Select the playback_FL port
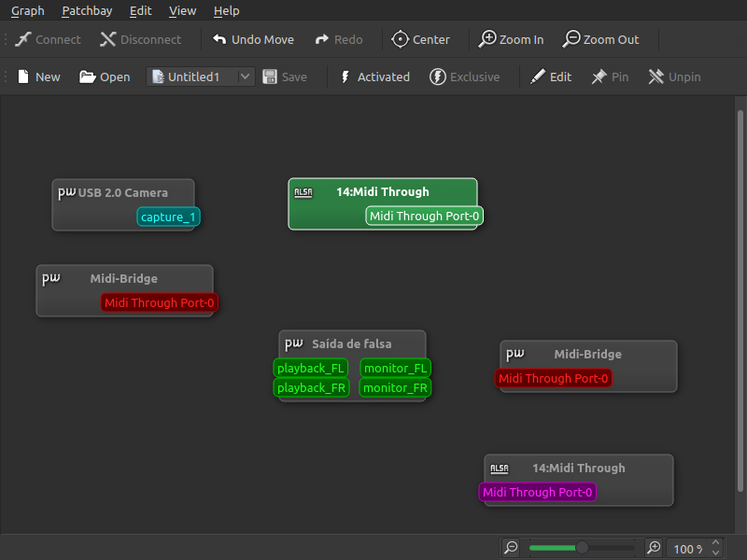 click(x=311, y=368)
